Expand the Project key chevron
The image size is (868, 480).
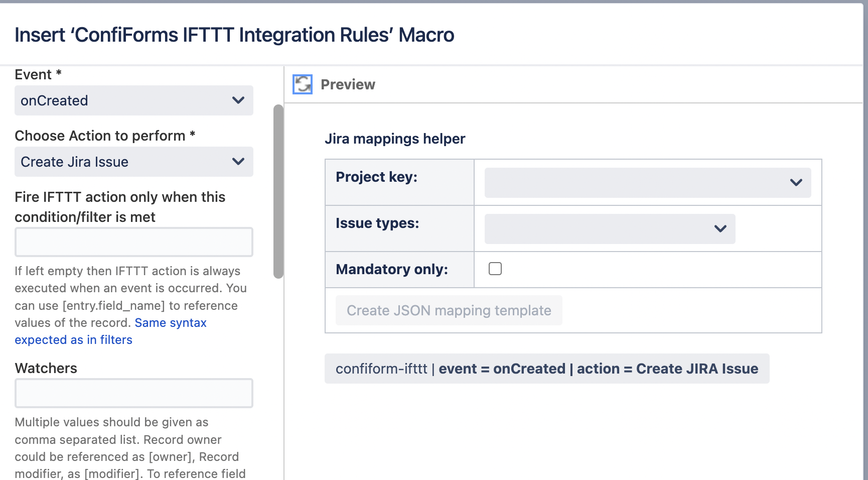tap(796, 182)
